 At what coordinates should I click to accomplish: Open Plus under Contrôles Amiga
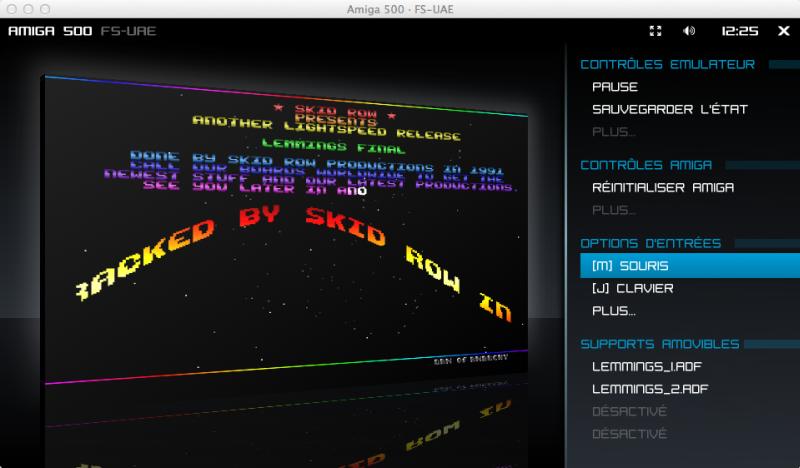coord(614,210)
